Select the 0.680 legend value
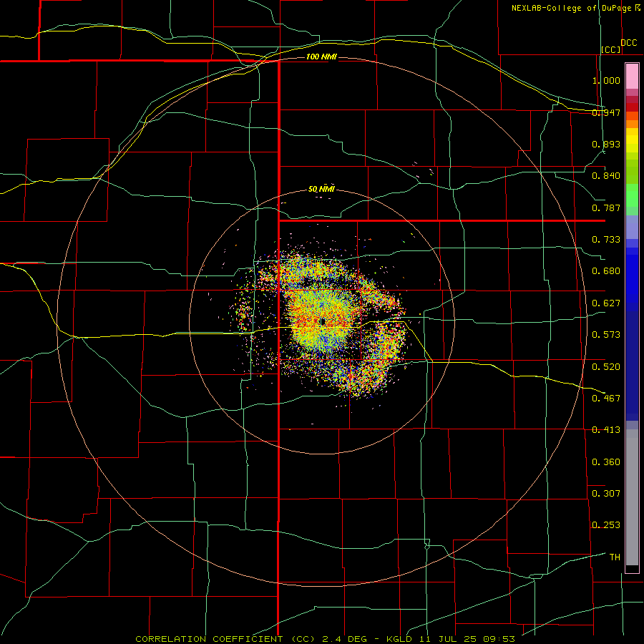Viewport: 644px width, 644px height. pyautogui.click(x=606, y=271)
